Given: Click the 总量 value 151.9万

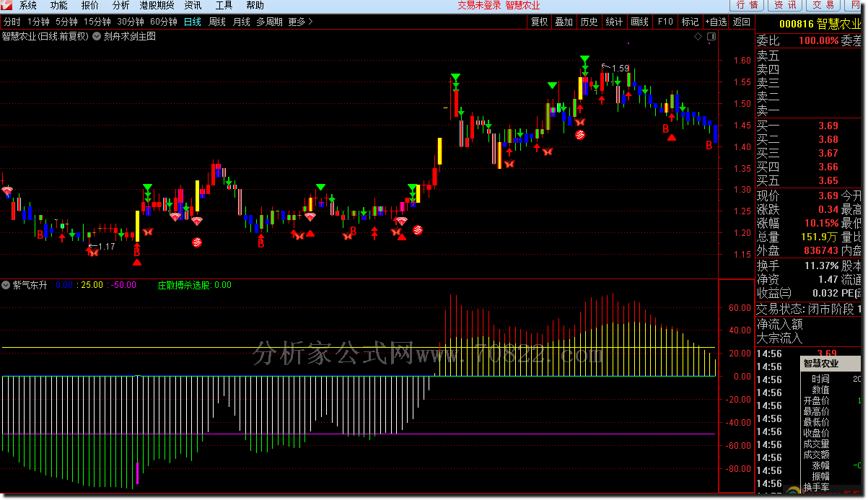Looking at the screenshot, I should (x=820, y=237).
